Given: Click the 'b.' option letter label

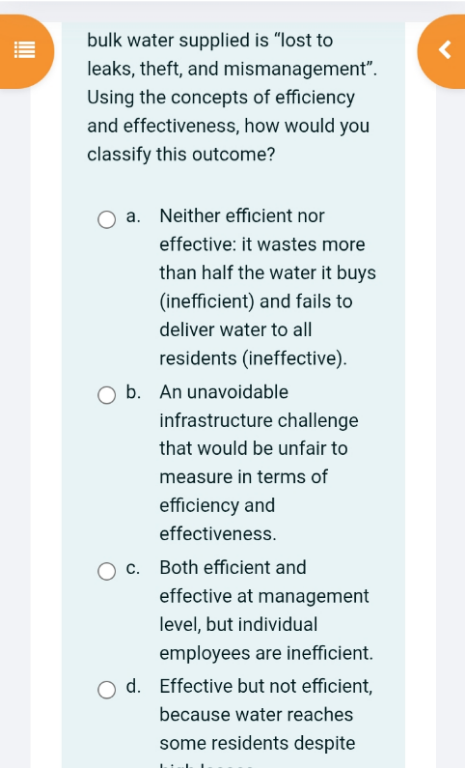Looking at the screenshot, I should 133,392.
